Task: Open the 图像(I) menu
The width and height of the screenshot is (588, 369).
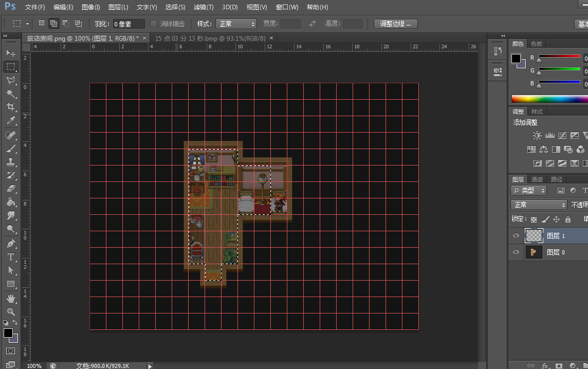Action: 91,7
